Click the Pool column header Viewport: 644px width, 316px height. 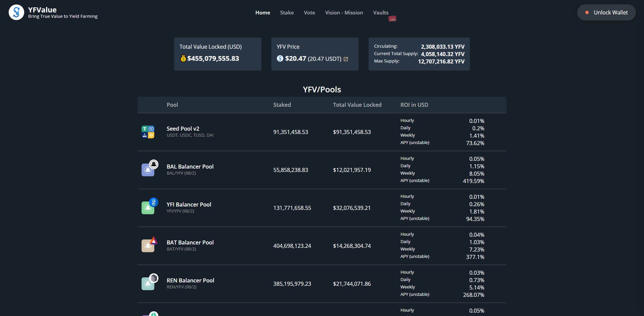(x=172, y=105)
